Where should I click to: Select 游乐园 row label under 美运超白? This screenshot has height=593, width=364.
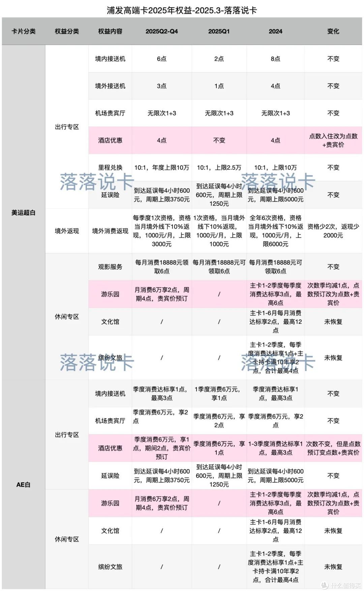click(x=110, y=294)
